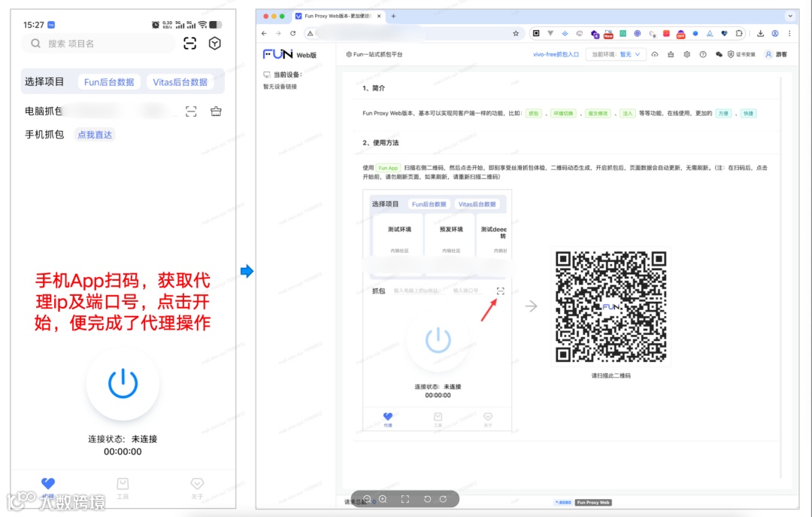This screenshot has height=517, width=812.
Task: Zoom in with the image viewer plus
Action: click(x=383, y=499)
